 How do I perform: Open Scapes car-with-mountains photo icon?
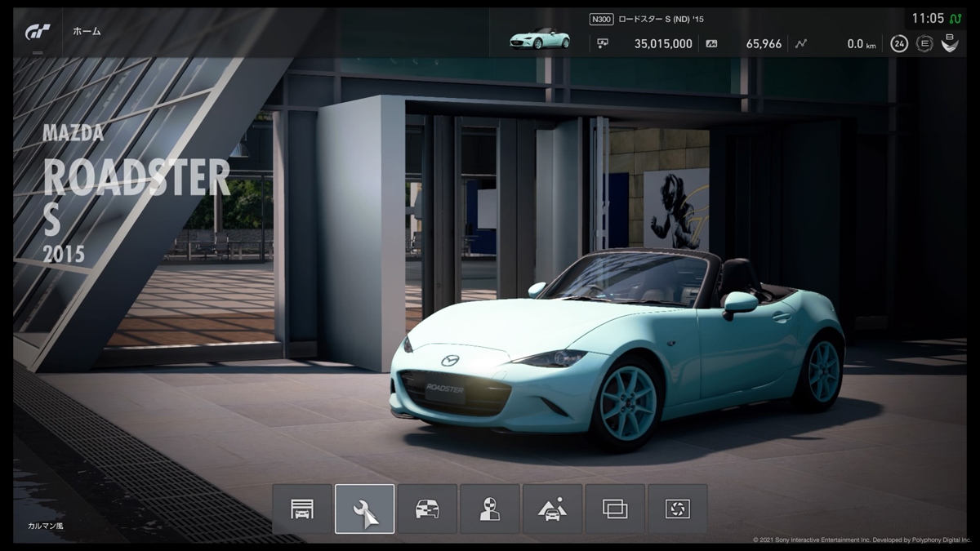pyautogui.click(x=552, y=509)
